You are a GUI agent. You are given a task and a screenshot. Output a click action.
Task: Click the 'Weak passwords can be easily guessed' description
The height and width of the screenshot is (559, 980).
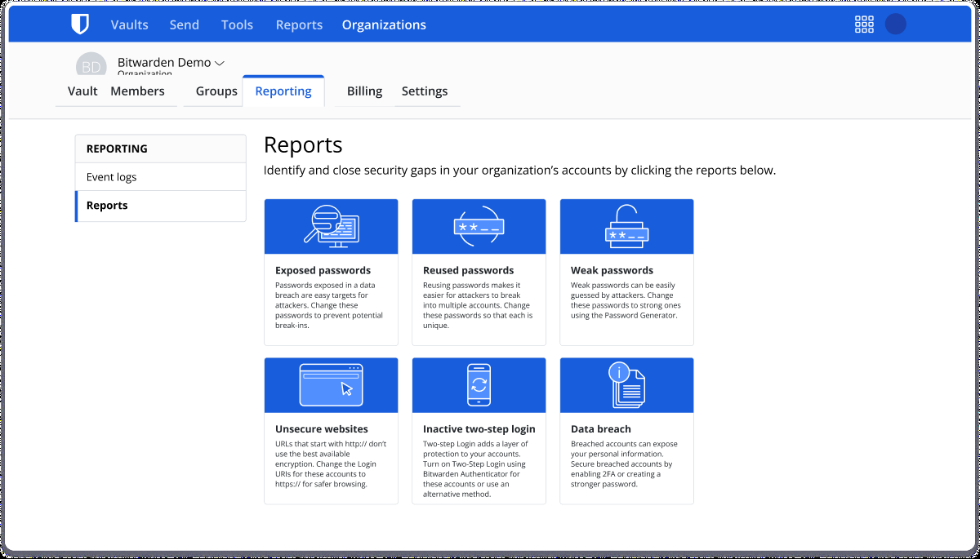626,300
